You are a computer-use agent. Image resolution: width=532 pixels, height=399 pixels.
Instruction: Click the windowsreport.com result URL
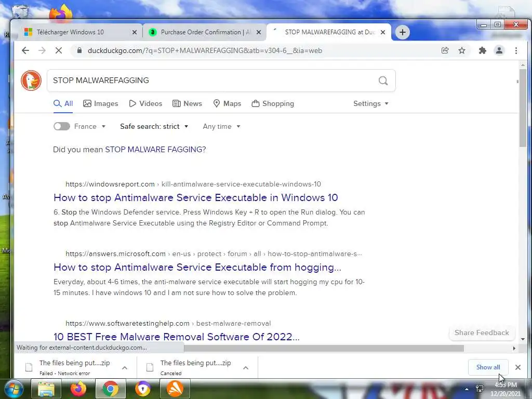coord(193,184)
